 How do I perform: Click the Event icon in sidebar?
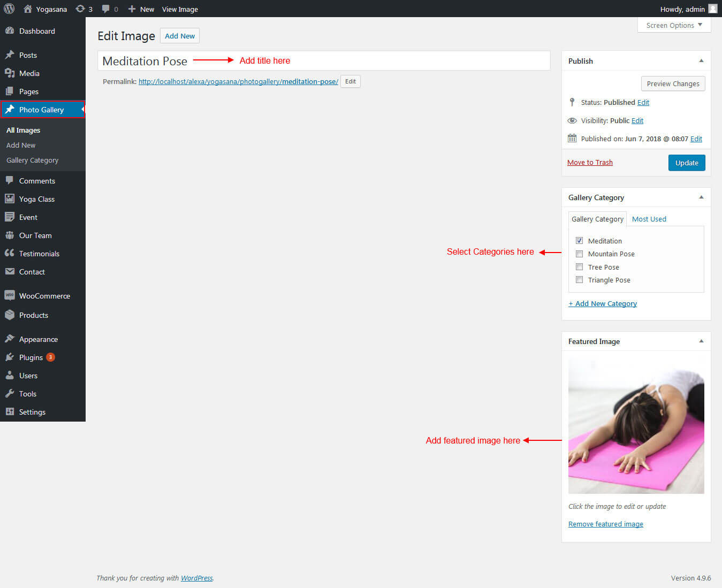tap(10, 217)
